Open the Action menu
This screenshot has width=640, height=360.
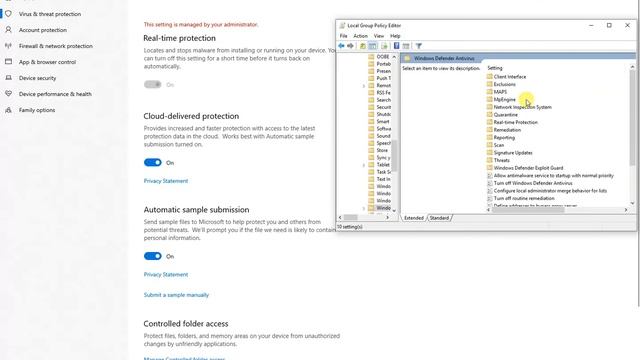360,36
